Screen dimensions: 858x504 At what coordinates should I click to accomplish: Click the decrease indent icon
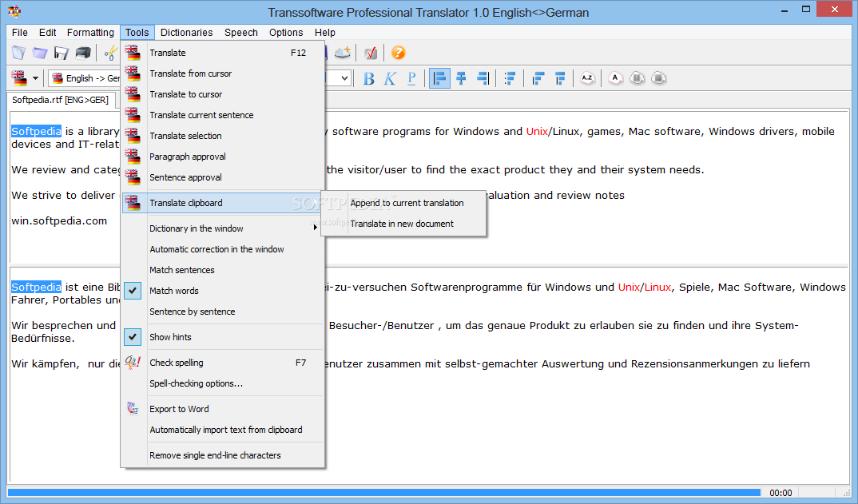[538, 79]
